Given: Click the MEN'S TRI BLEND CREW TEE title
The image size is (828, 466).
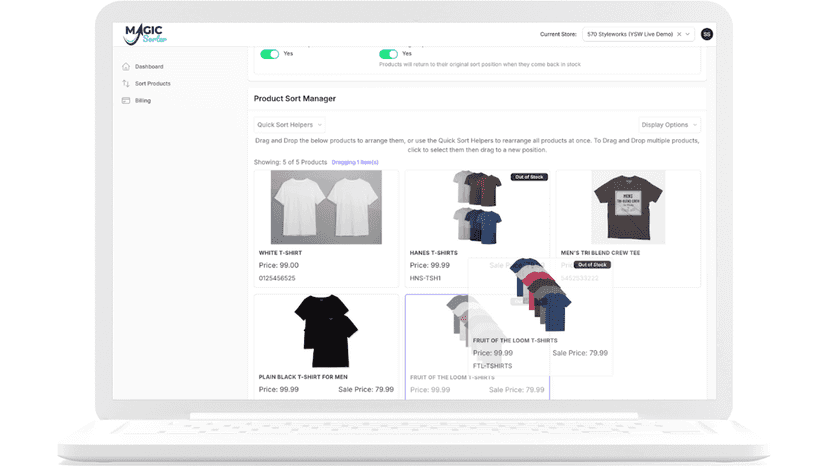Looking at the screenshot, I should click(600, 253).
